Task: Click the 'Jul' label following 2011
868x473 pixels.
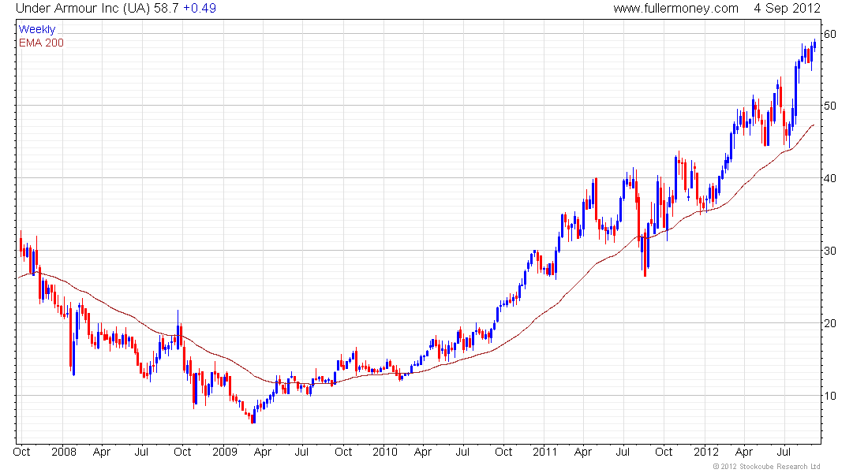Action: click(x=623, y=452)
